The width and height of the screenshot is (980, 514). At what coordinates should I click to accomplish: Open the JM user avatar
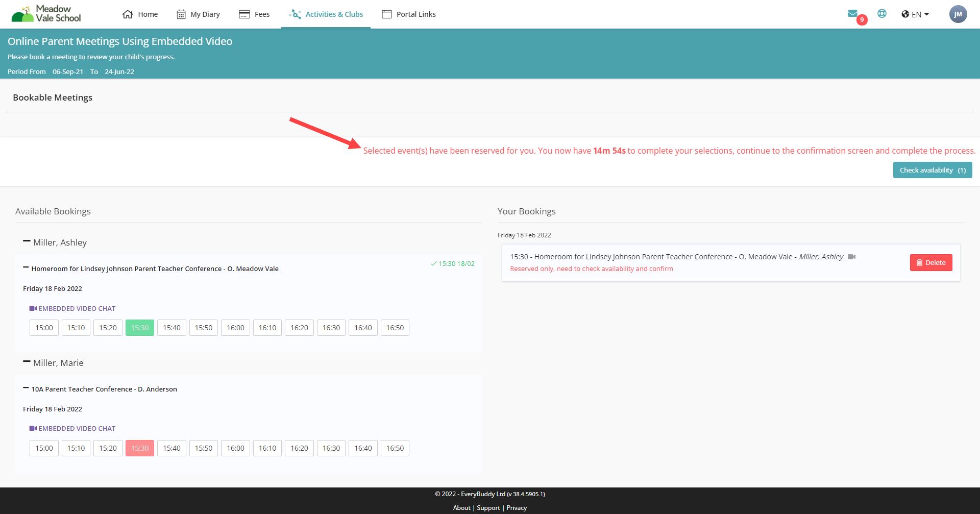tap(958, 14)
